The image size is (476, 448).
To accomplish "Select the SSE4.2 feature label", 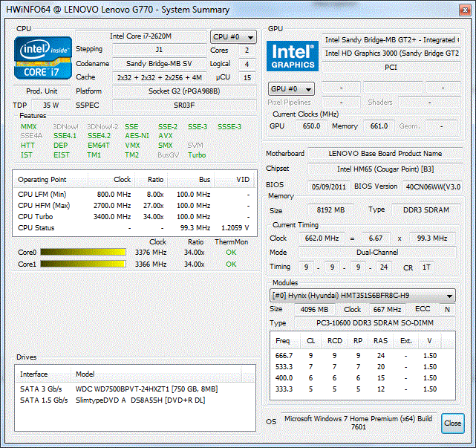I will pos(99,136).
